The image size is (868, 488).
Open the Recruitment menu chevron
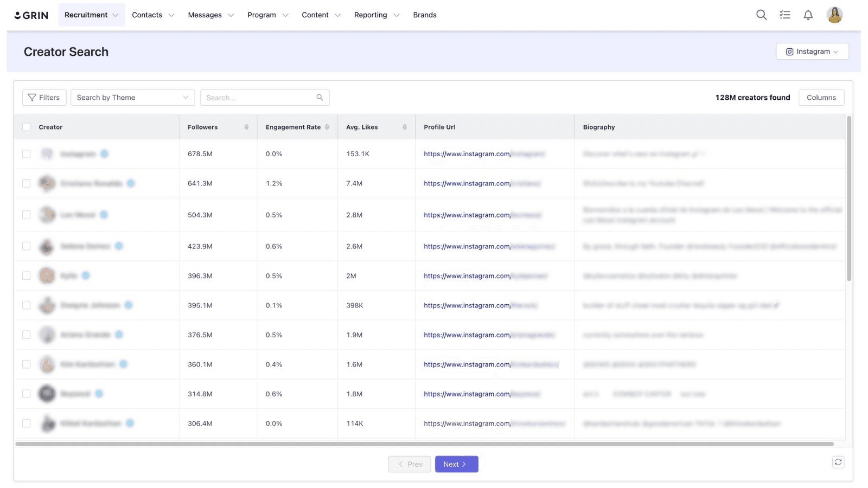pos(115,15)
